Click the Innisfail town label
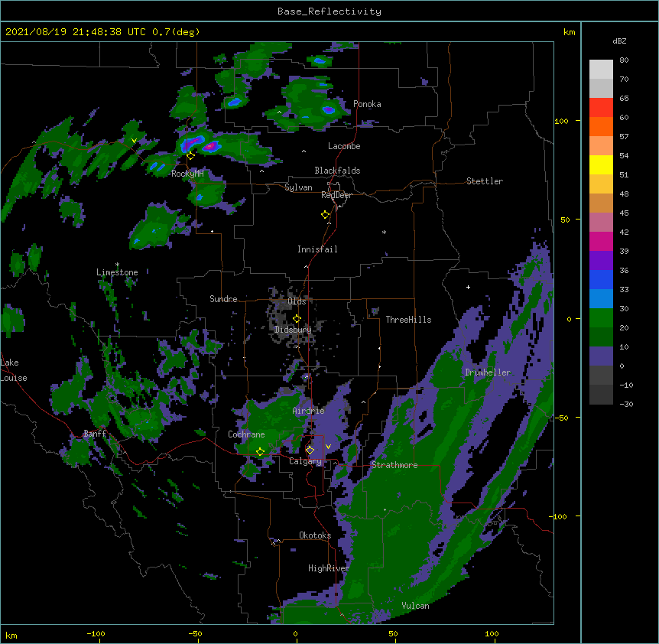Viewport: 659px width, 644px height. pyautogui.click(x=317, y=249)
